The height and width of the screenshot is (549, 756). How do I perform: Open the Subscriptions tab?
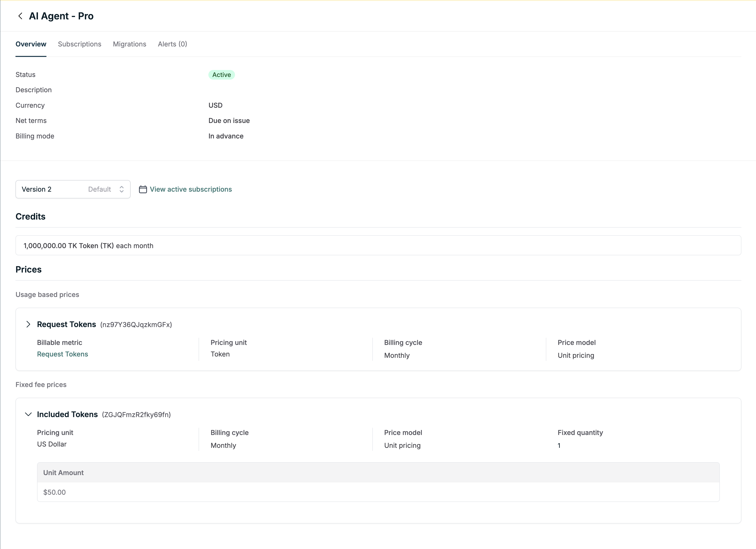pos(79,44)
